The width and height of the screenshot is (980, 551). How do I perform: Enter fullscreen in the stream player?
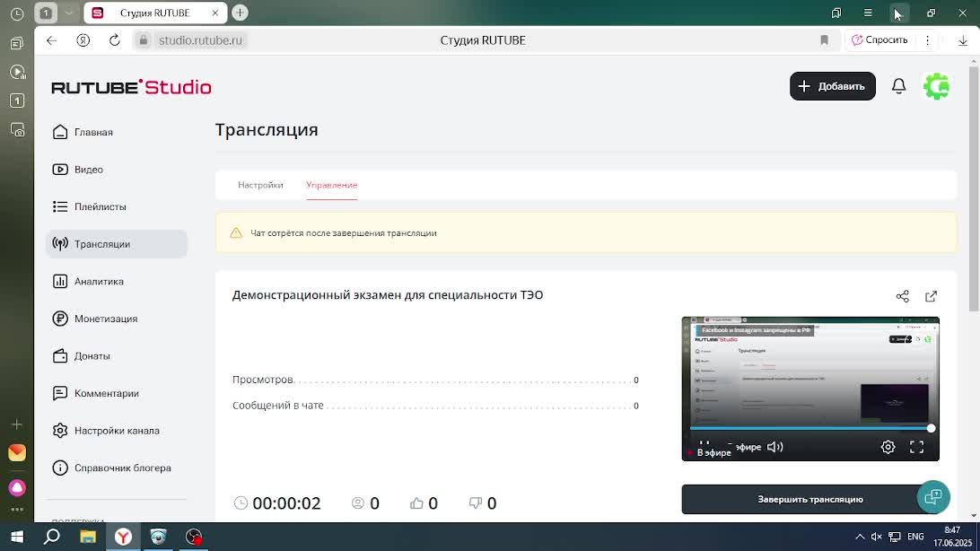[916, 447]
